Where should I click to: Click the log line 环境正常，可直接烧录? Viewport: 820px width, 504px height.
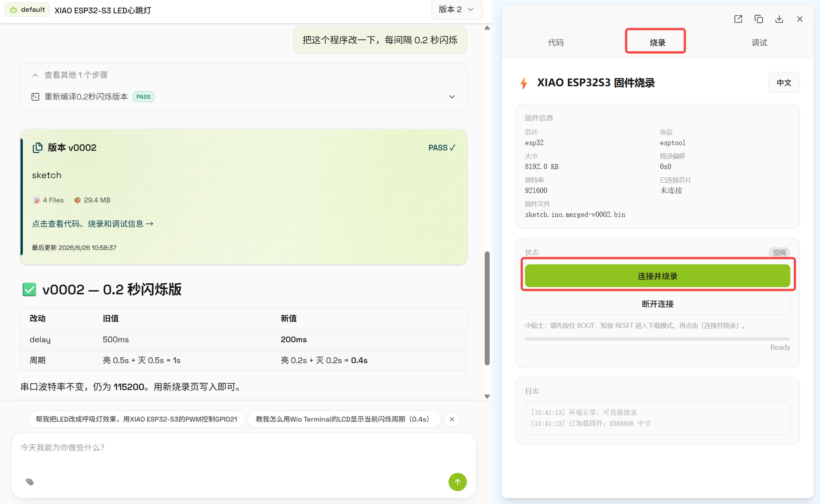pyautogui.click(x=584, y=412)
